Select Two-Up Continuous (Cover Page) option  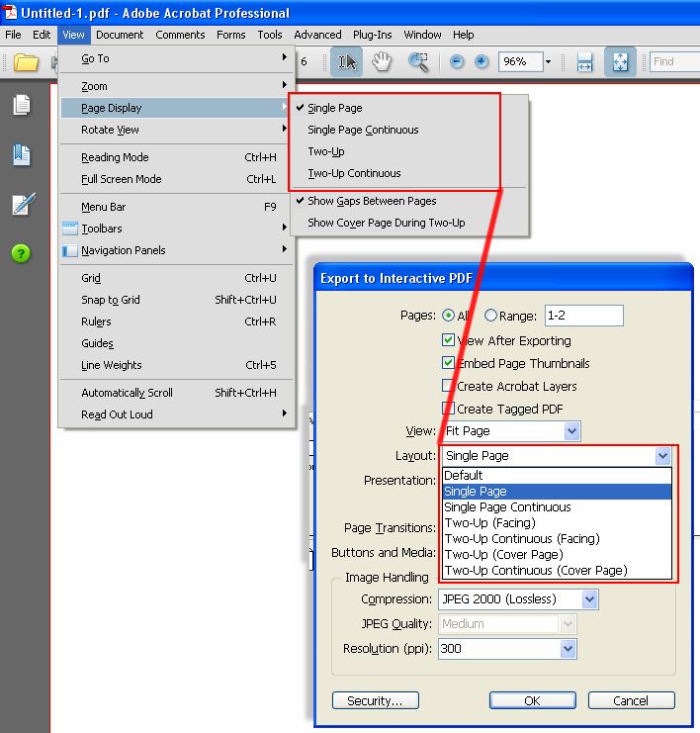tap(557, 571)
